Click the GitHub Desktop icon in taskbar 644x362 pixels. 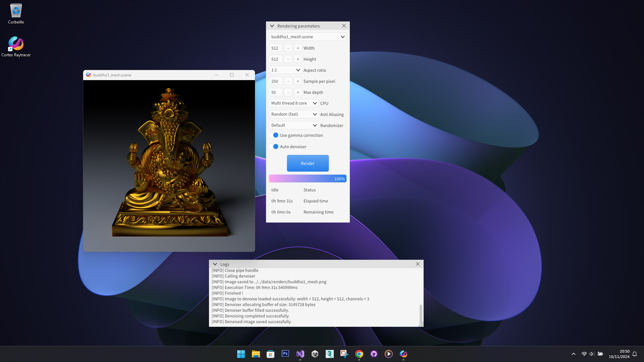[374, 354]
